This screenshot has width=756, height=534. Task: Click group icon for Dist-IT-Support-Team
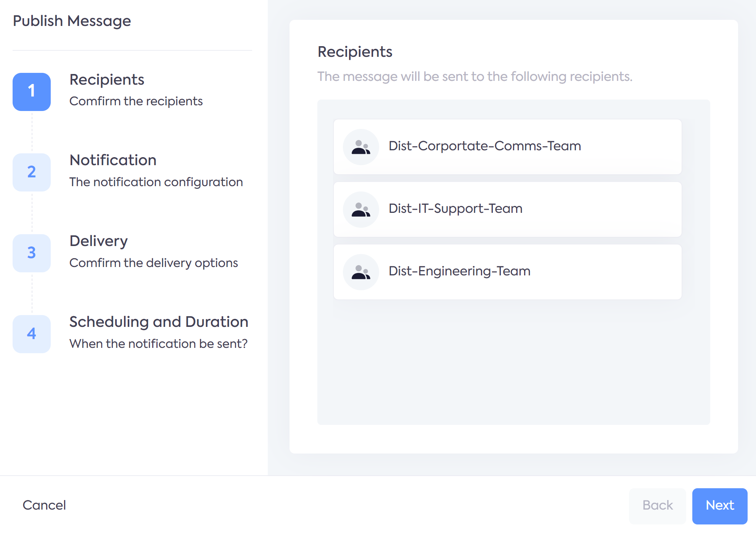[360, 209]
